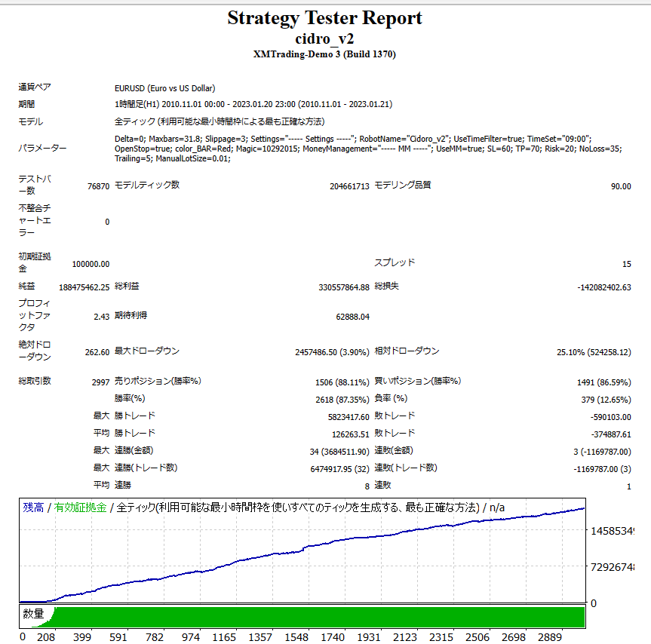Click the loss trades value 379 (12.65%)
This screenshot has height=644, width=651.
coord(606,400)
